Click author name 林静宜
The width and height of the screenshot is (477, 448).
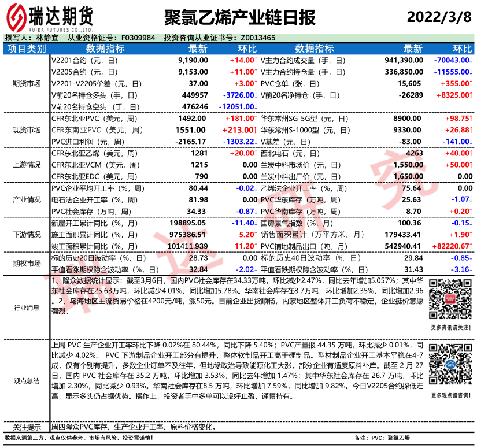[x=47, y=38]
